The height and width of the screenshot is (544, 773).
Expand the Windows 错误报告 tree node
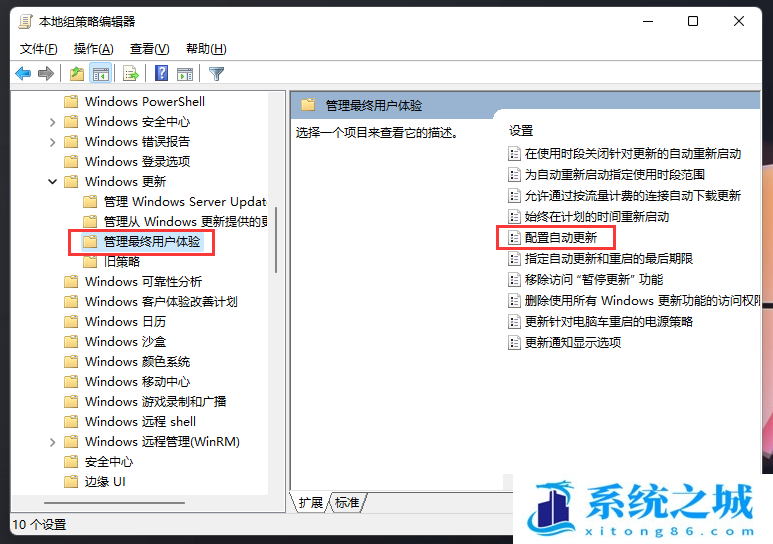[x=53, y=142]
